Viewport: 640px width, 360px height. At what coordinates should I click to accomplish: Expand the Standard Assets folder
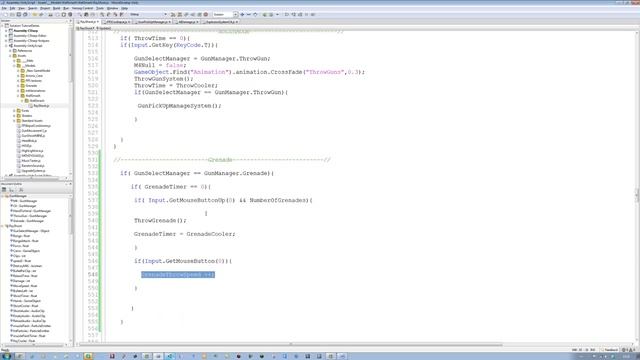(14, 121)
